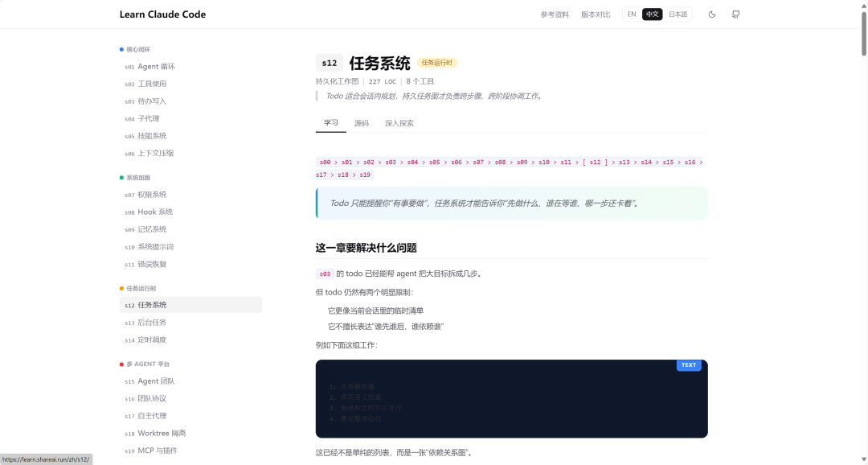Open s13 后台任务 in the sidebar

click(145, 322)
